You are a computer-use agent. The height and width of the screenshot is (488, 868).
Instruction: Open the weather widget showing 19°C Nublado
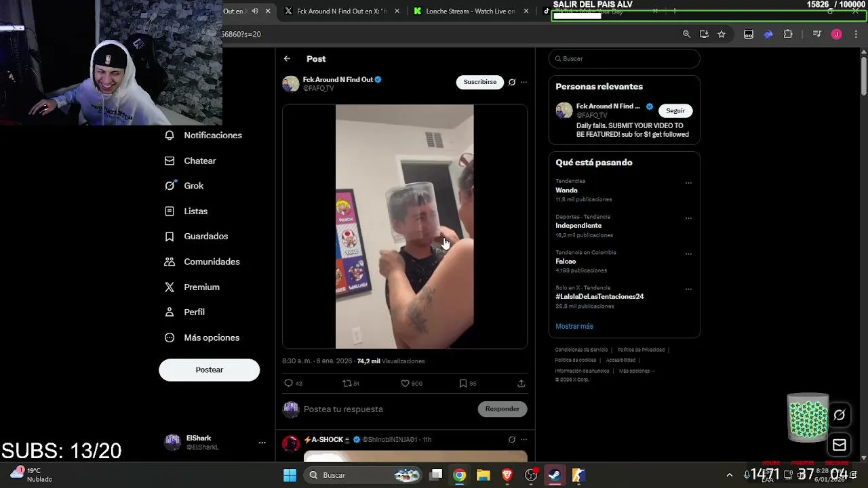coord(31,474)
